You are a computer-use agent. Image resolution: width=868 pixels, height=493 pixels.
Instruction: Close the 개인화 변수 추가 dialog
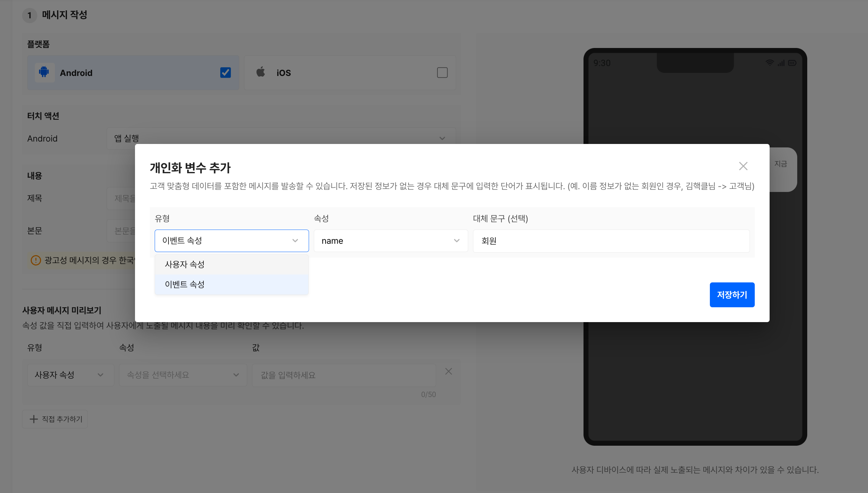coord(743,166)
